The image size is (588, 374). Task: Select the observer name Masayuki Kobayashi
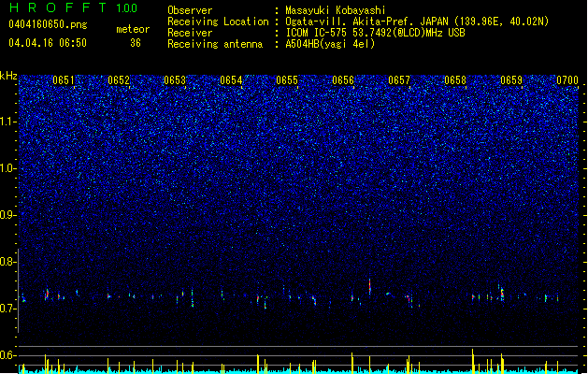click(336, 10)
